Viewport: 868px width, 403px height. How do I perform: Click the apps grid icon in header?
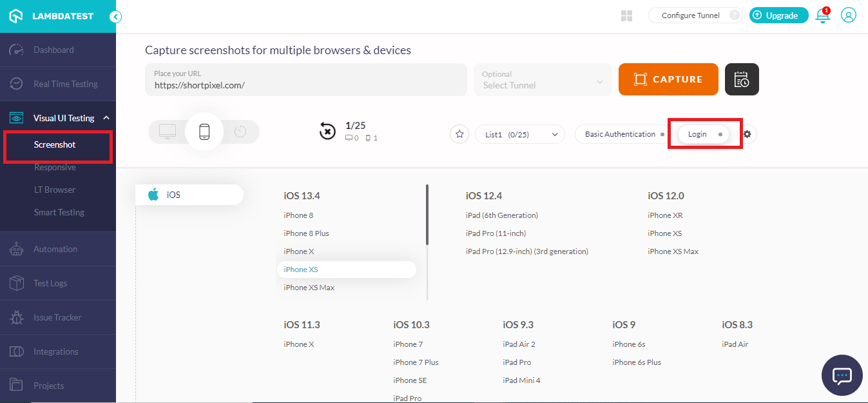tap(626, 15)
